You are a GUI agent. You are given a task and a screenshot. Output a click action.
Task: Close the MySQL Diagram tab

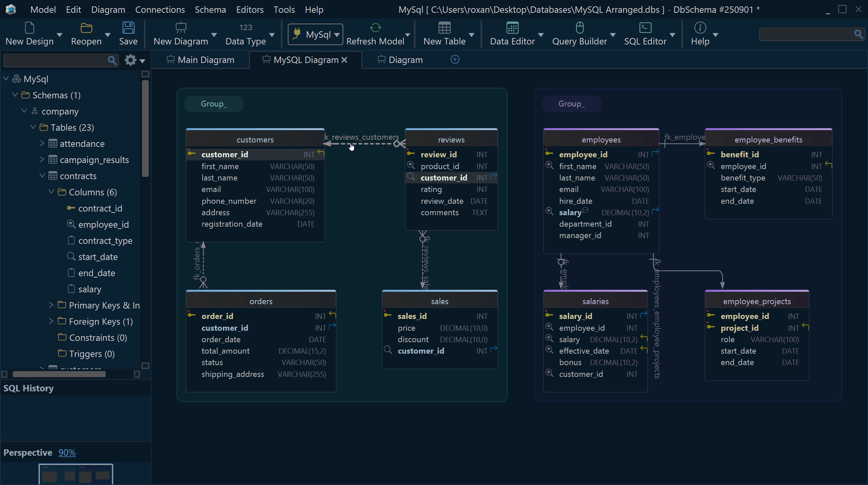click(344, 60)
